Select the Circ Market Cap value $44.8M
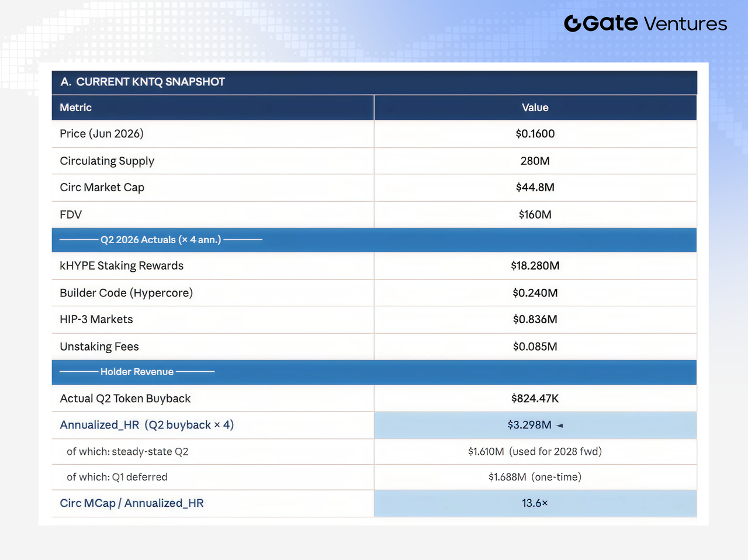748x560 pixels. click(535, 188)
